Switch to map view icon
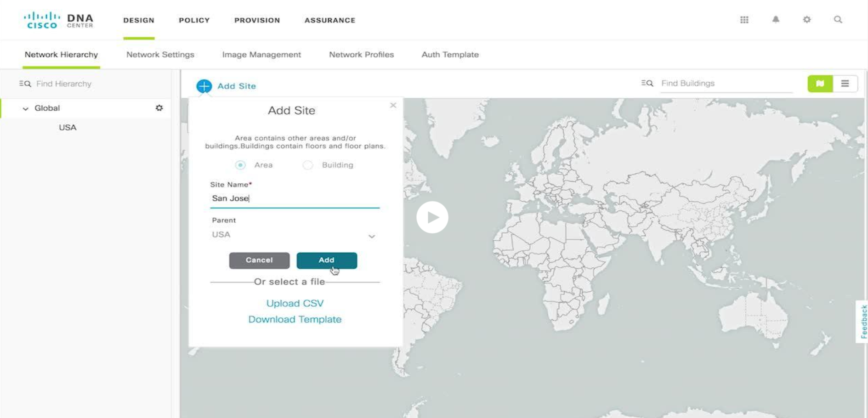The image size is (868, 418). [x=820, y=84]
